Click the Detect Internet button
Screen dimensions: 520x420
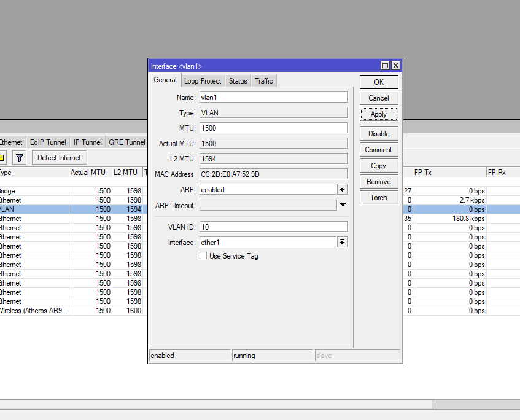(x=60, y=158)
